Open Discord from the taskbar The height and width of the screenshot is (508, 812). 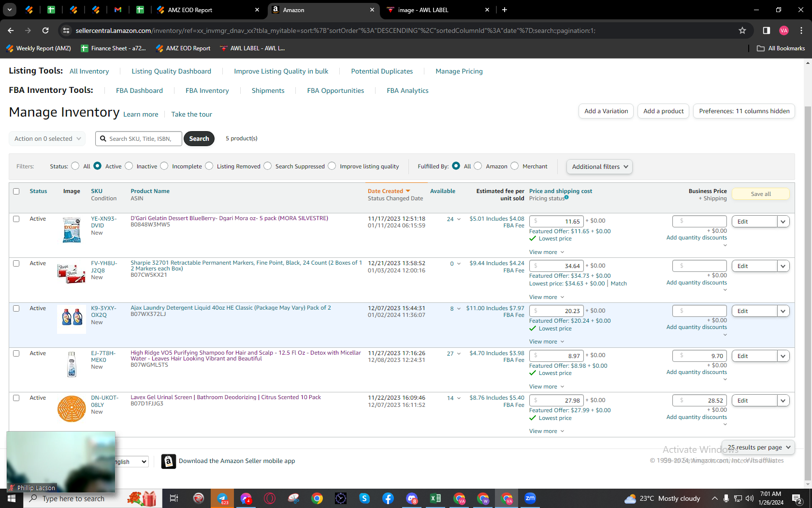click(x=412, y=498)
